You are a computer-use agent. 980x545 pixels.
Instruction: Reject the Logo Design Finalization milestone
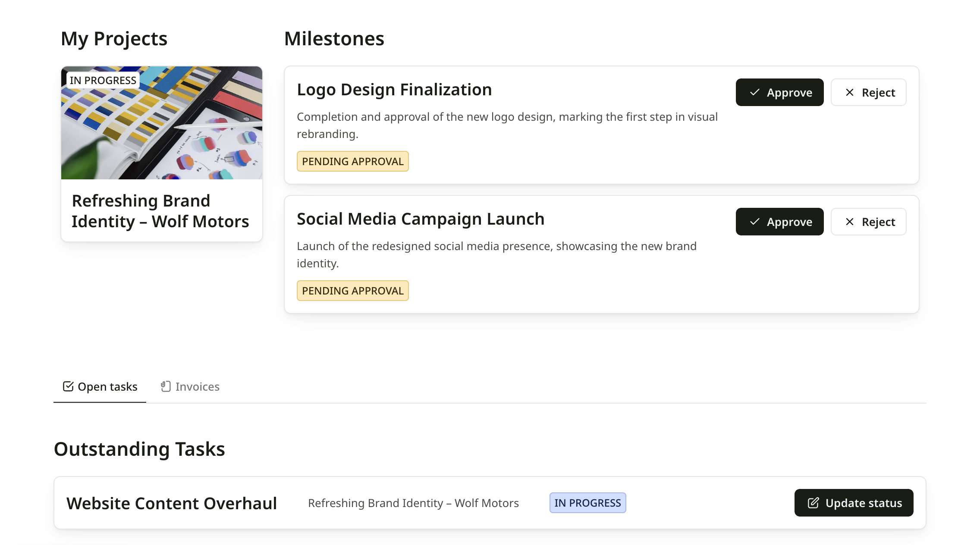click(868, 92)
